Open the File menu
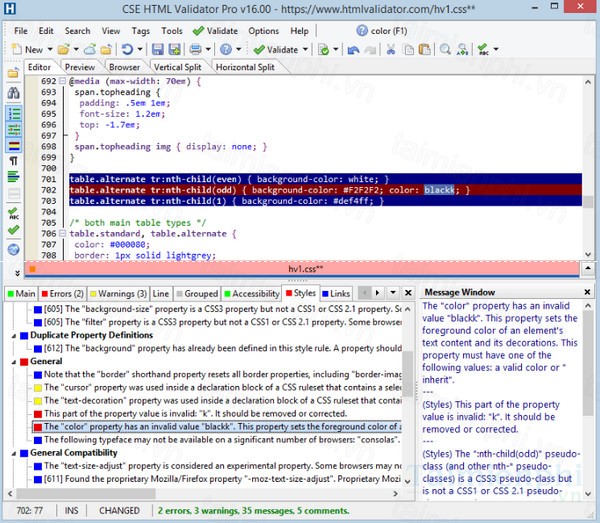The height and width of the screenshot is (523, 600). (21, 31)
